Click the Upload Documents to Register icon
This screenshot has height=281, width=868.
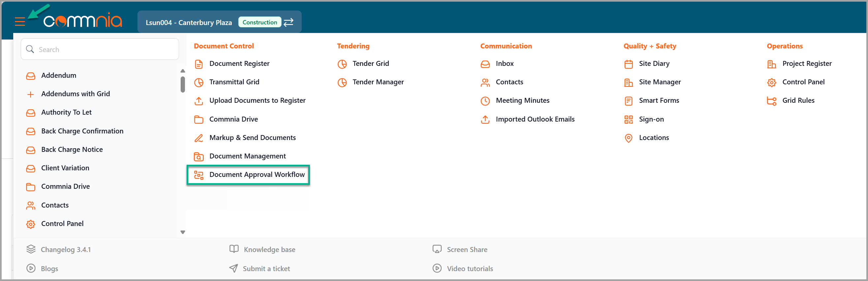199,101
